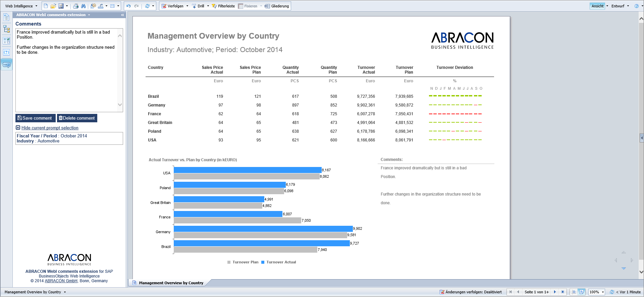Open the Web Intelligence dropdown menu
644x297 pixels.
pyautogui.click(x=21, y=6)
